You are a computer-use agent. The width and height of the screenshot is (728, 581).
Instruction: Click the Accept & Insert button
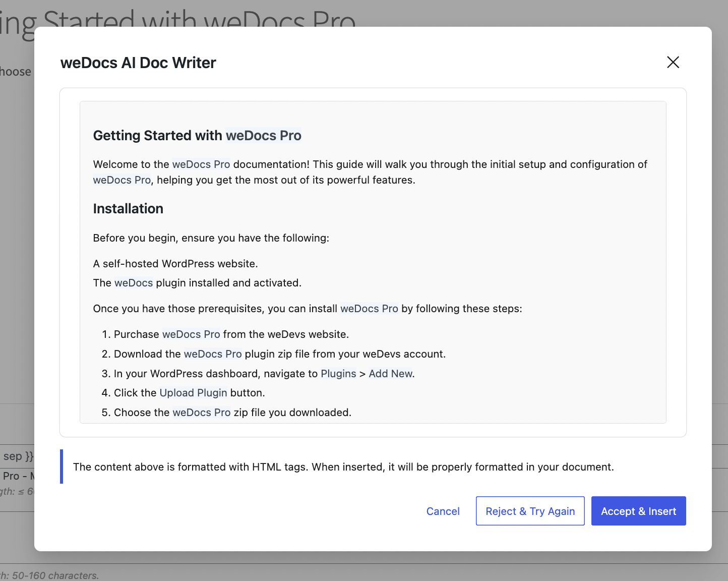pyautogui.click(x=638, y=511)
